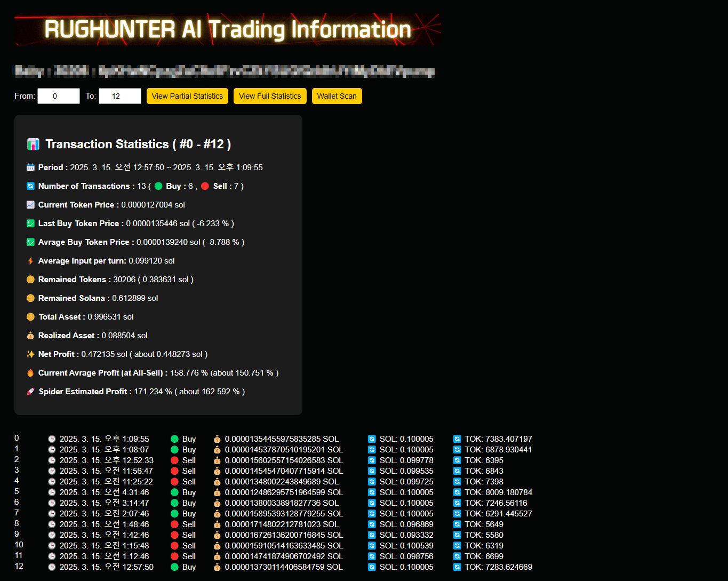
Task: Click the calendar icon next to Period
Action: 30,168
